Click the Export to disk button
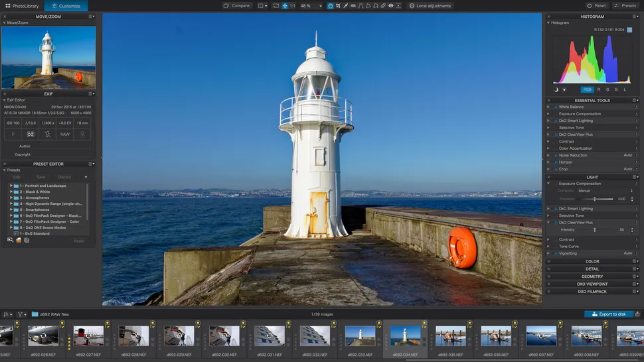This screenshot has width=644, height=362. point(609,314)
